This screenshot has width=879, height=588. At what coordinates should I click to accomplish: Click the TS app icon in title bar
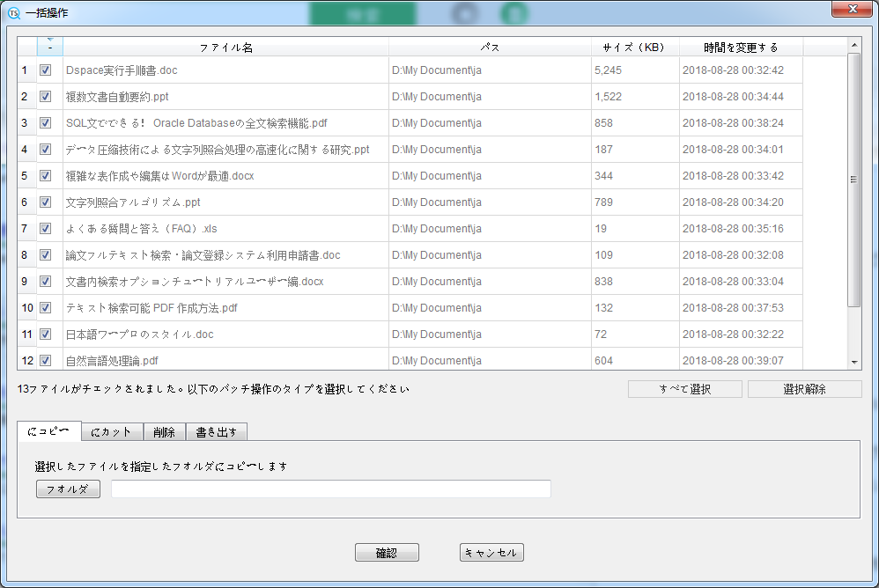(x=13, y=12)
